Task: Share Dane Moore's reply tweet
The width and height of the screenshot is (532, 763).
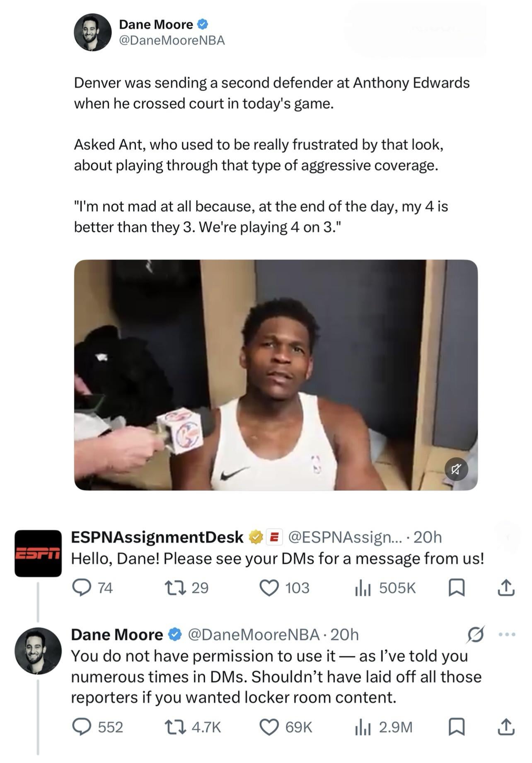Action: [506, 727]
